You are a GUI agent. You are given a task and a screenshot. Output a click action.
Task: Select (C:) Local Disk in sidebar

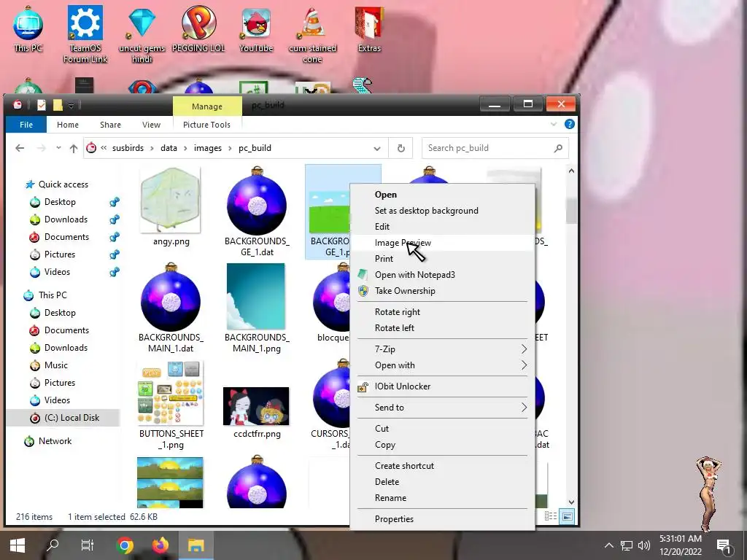71,418
